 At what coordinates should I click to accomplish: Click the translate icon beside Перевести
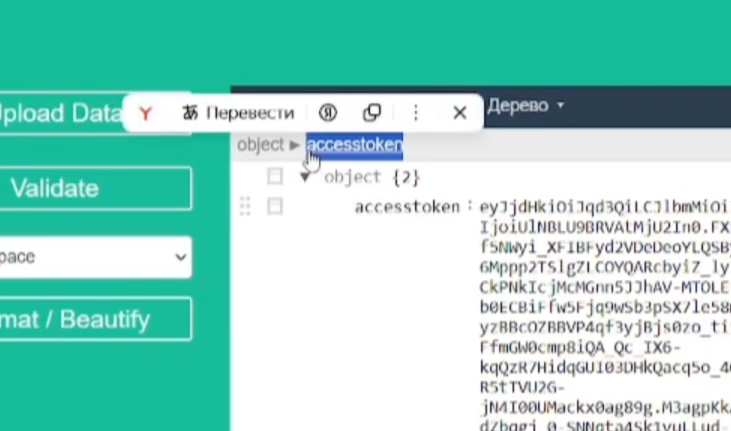pos(190,113)
